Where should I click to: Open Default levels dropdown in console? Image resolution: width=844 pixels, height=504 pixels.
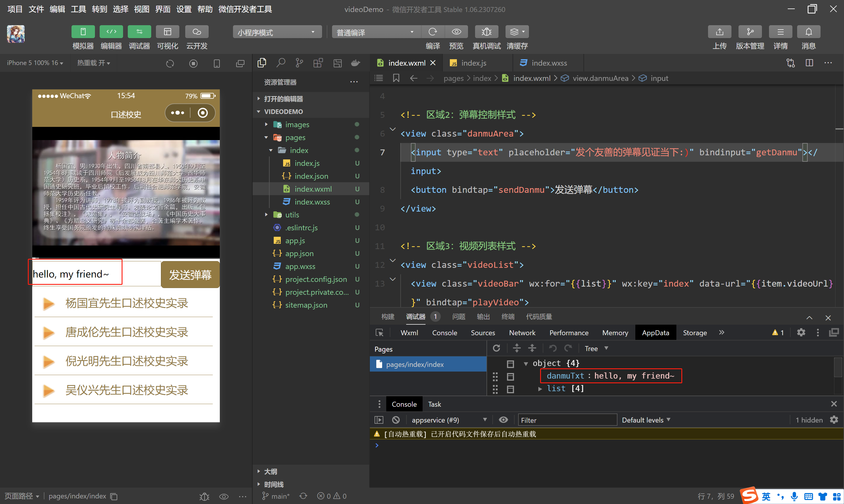(646, 420)
